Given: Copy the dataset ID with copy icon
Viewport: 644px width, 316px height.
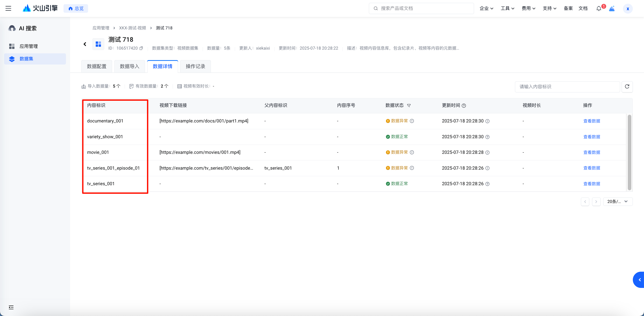Looking at the screenshot, I should point(141,48).
